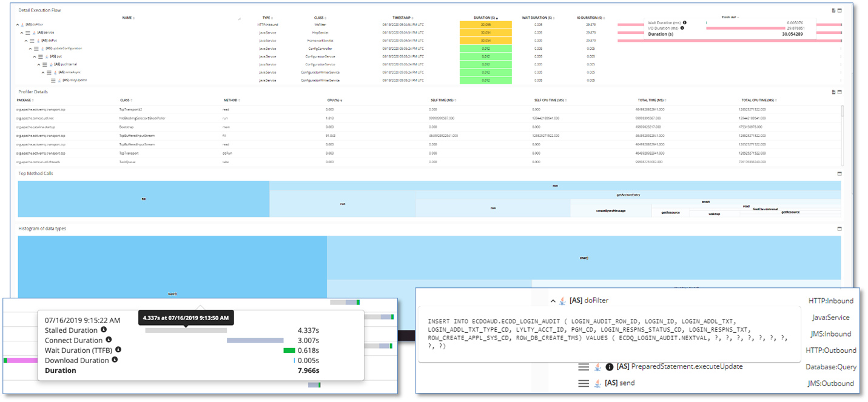
Task: Click the export icon in Profiler Details
Action: coord(833,92)
